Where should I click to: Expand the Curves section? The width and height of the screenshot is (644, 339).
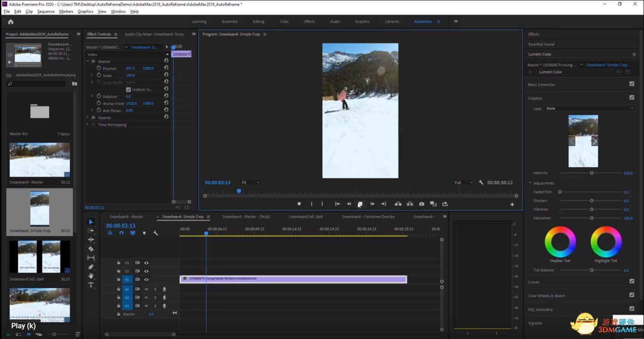click(534, 282)
